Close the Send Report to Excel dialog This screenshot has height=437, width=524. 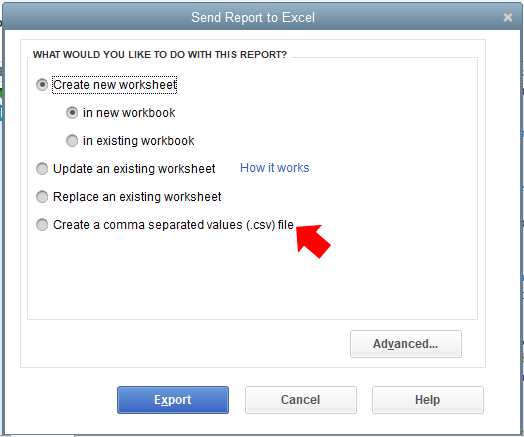click(x=508, y=17)
